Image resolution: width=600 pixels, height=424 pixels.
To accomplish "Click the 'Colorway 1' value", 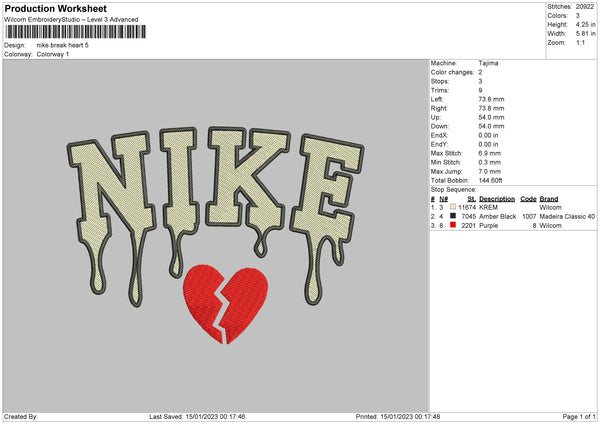I will tap(53, 54).
